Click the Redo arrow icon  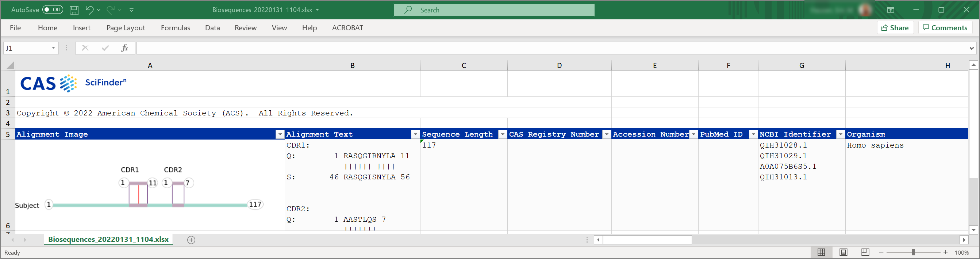pos(110,10)
